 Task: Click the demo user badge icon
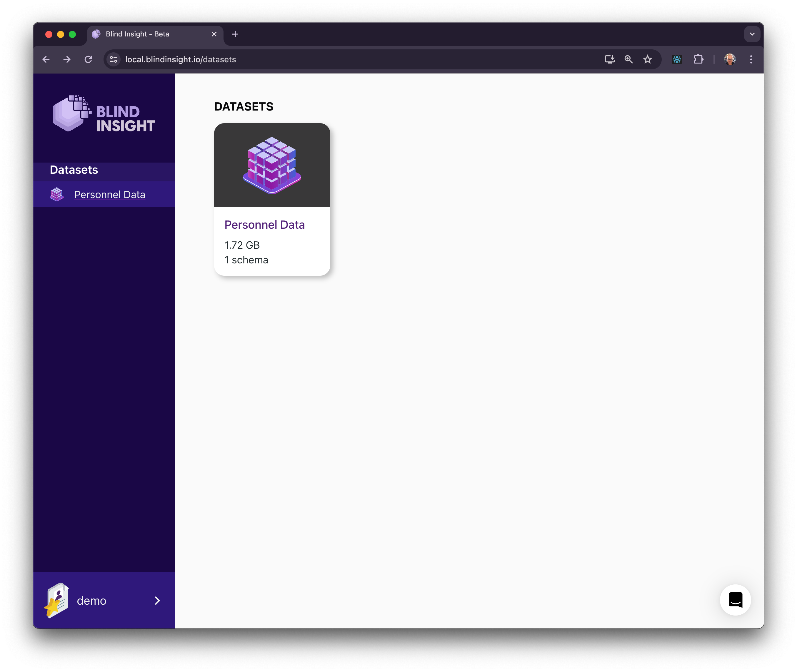[57, 600]
